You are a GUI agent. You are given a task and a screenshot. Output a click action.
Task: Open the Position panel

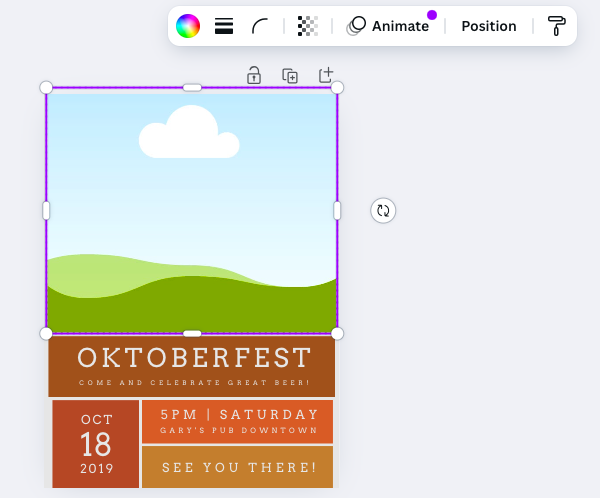pos(489,26)
